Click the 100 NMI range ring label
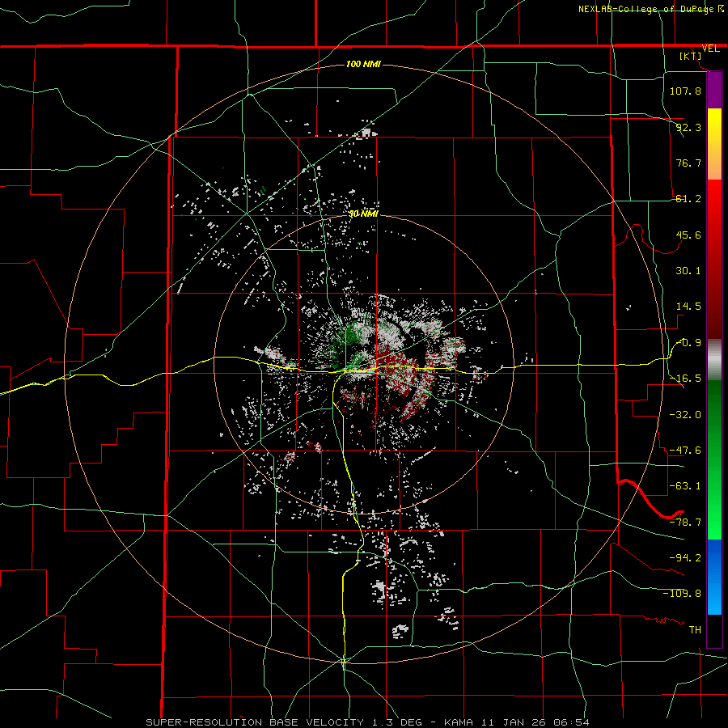 (363, 64)
